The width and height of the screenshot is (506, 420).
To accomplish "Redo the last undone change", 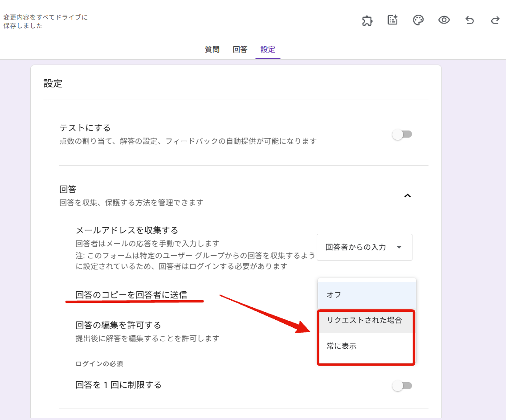I will point(495,20).
